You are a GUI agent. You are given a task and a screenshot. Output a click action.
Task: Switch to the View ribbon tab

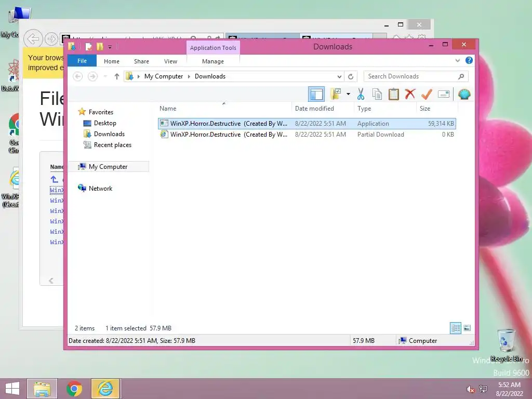coord(170,61)
